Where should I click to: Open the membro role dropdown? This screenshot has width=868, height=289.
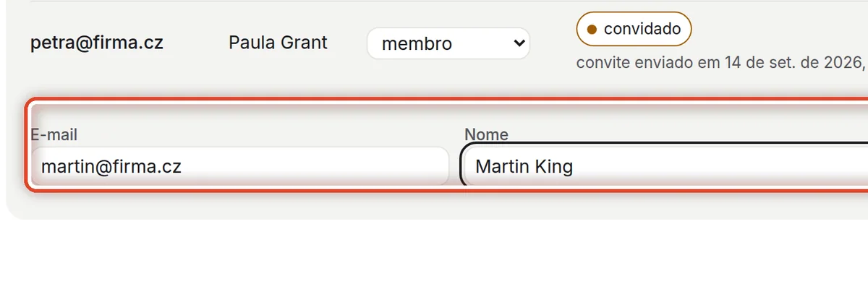click(x=448, y=43)
